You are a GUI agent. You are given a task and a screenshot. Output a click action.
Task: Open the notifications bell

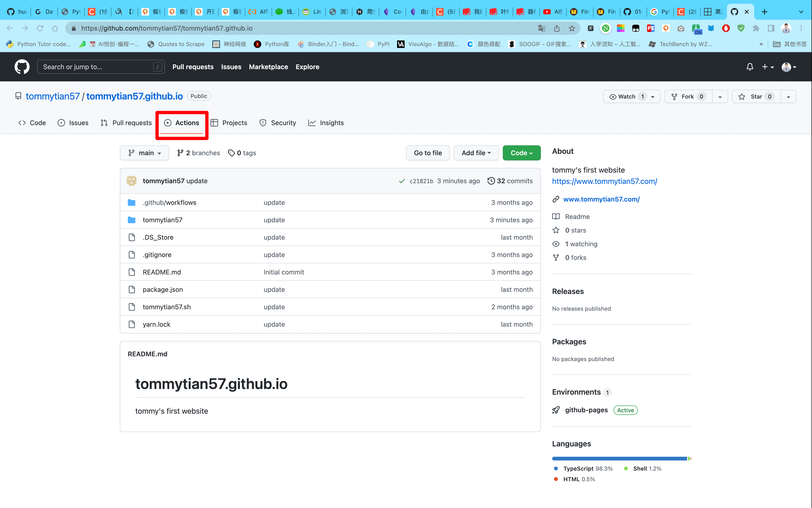[x=750, y=67]
